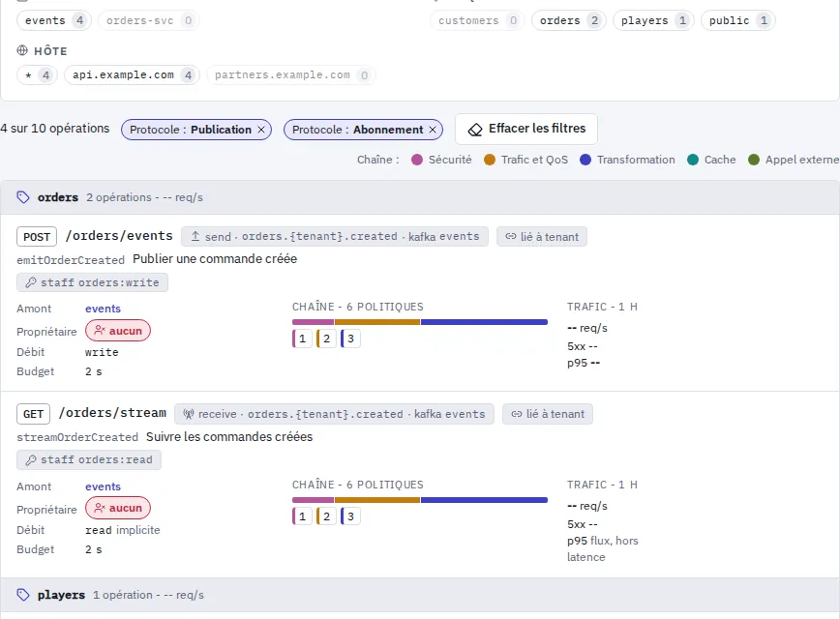The width and height of the screenshot is (840, 619).
Task: Click the blue segment of /orders/stream chain bar
Action: [484, 500]
